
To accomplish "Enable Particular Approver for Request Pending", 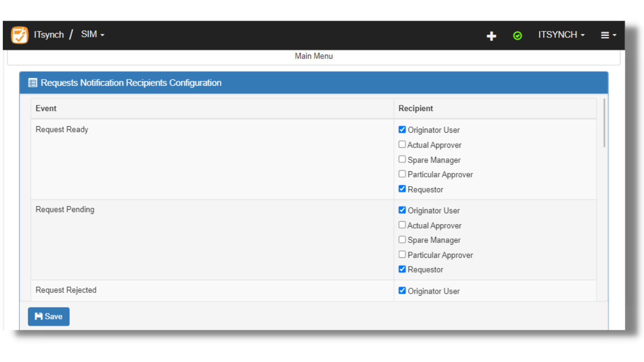I will (x=402, y=254).
